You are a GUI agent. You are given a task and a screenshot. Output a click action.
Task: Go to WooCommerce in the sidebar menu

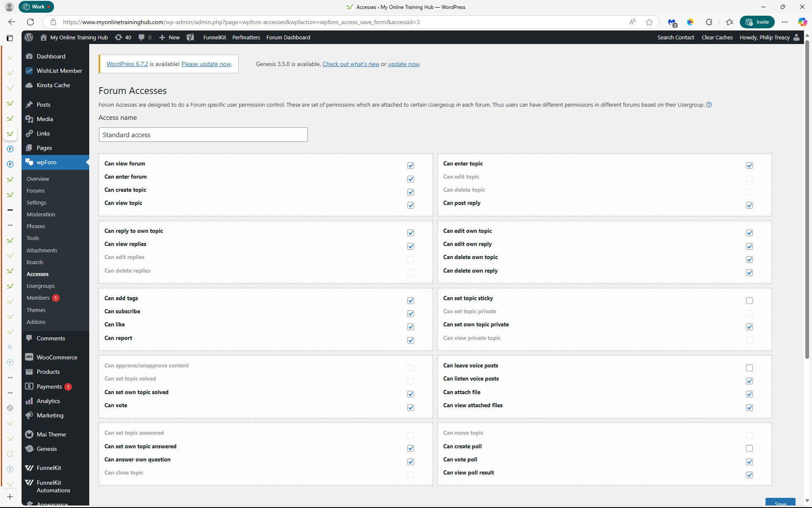pos(57,357)
